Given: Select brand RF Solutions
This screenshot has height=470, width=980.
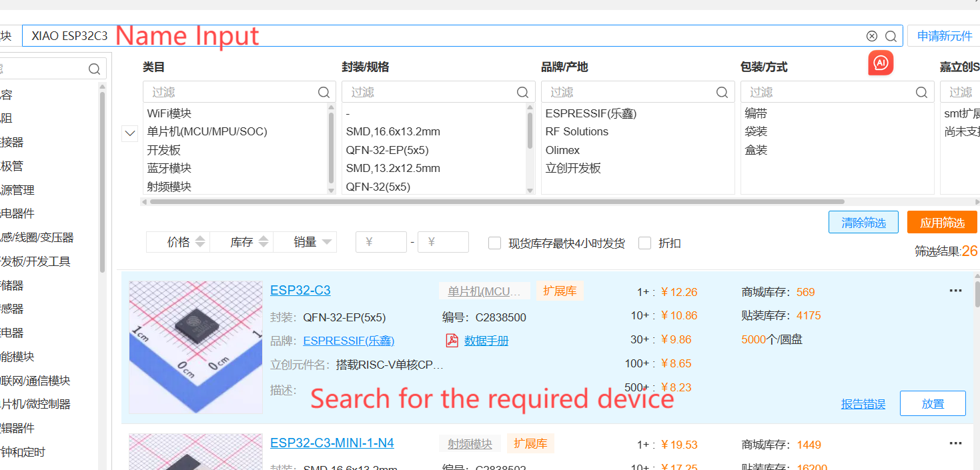Looking at the screenshot, I should [577, 131].
